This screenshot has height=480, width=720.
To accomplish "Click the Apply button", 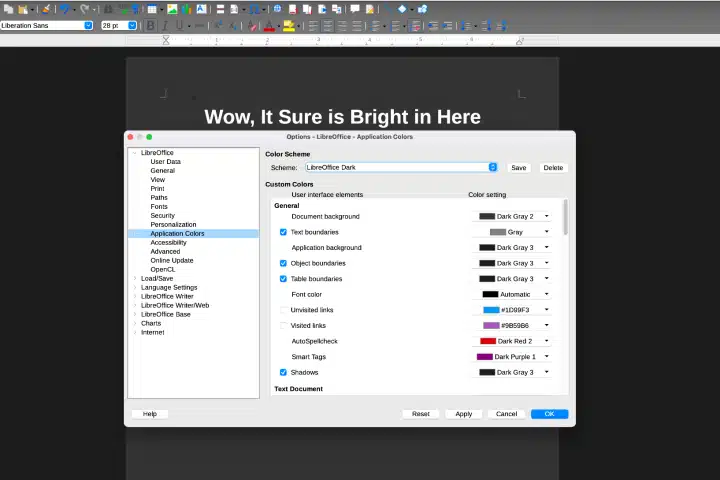I will tap(463, 414).
